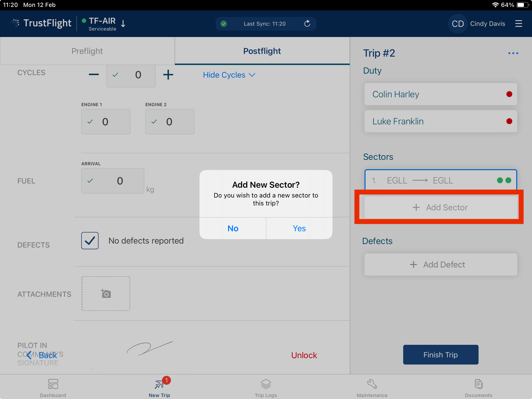This screenshot has width=532, height=399.
Task: Select EGLL to EGLL sector row
Action: coord(440,180)
